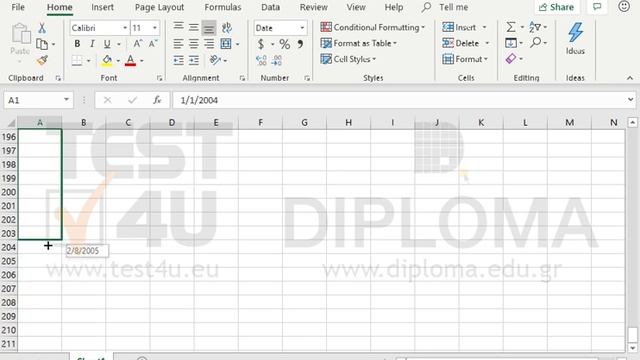Switch to Data tab
This screenshot has height=360, width=640.
(x=271, y=7)
